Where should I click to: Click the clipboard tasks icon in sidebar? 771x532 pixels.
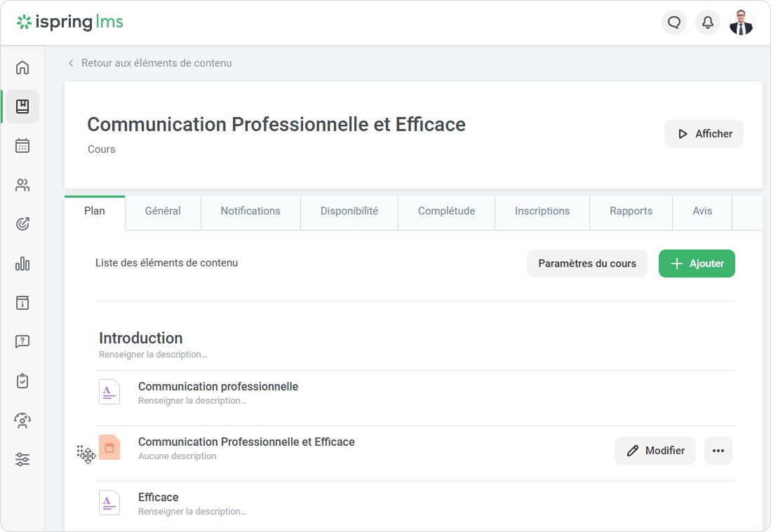click(x=22, y=381)
